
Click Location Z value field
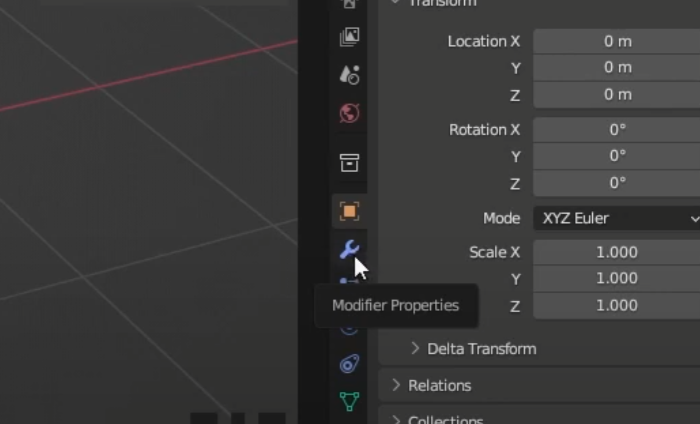617,95
